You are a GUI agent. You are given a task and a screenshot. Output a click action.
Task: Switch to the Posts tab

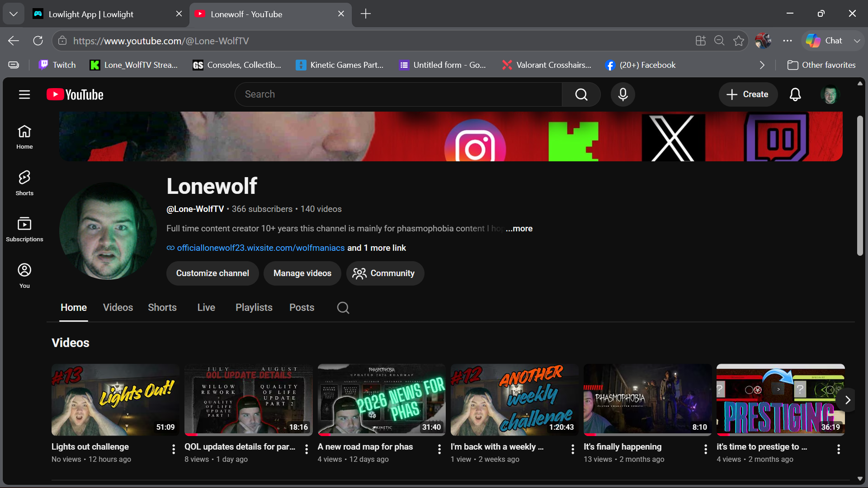click(x=302, y=308)
